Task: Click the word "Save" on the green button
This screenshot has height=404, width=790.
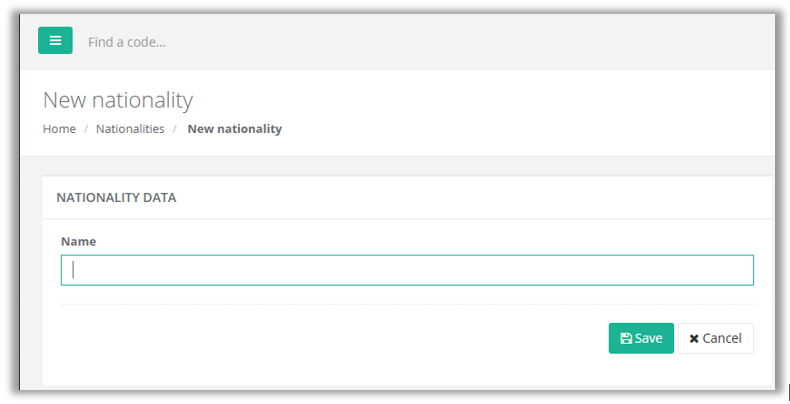Action: click(x=648, y=339)
